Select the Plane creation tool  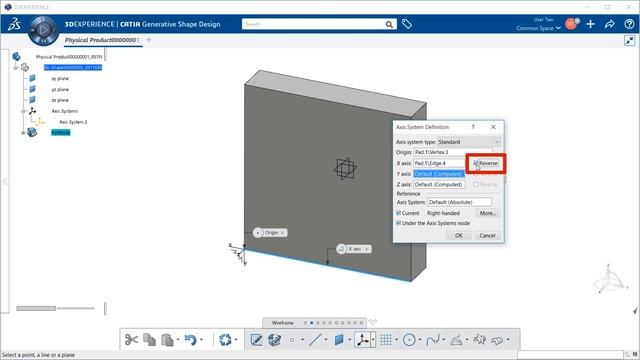(339, 340)
